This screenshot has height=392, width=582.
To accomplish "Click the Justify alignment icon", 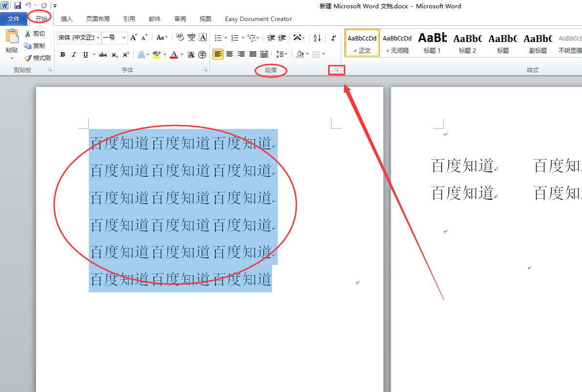I will click(x=253, y=54).
